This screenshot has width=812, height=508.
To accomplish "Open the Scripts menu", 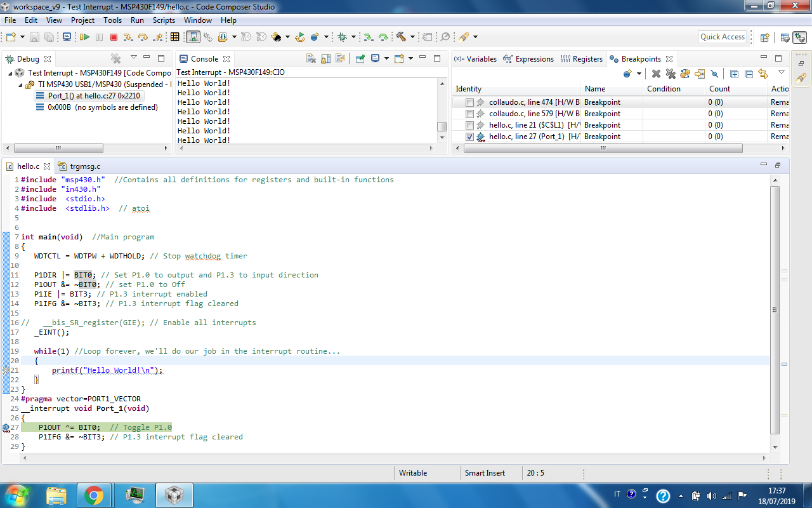I will (164, 20).
